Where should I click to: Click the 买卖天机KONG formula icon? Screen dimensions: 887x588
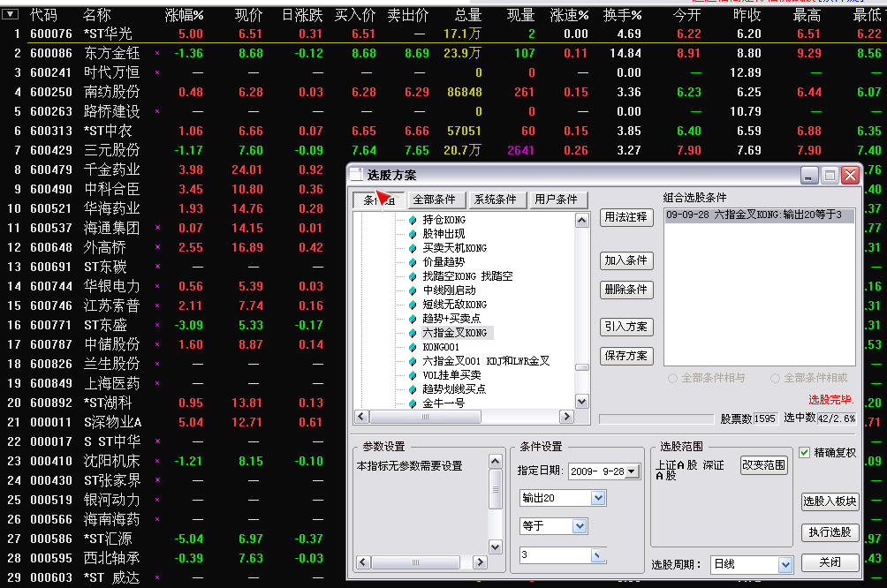point(412,248)
